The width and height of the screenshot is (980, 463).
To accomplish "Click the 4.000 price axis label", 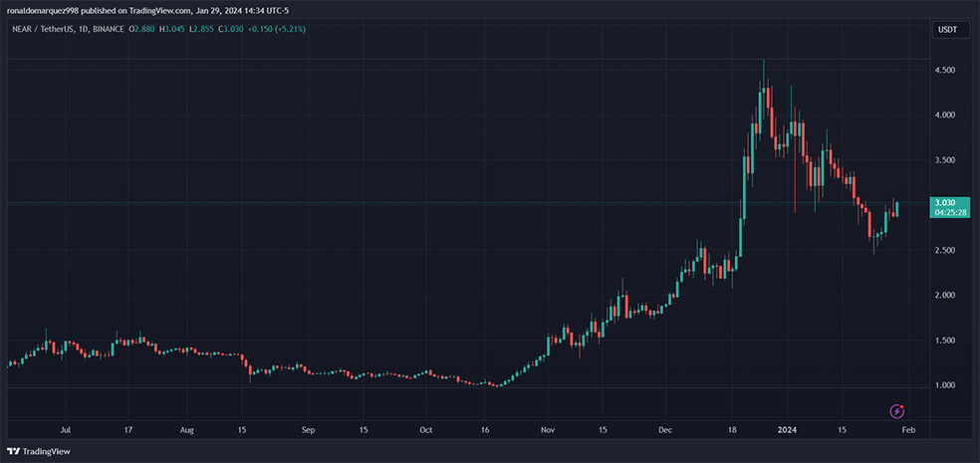I will [945, 115].
